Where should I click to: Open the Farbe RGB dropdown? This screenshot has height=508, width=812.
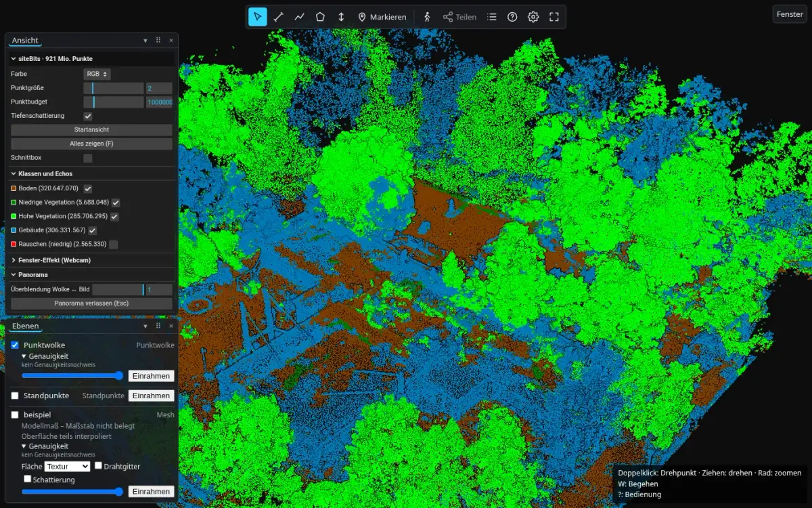pyautogui.click(x=97, y=74)
